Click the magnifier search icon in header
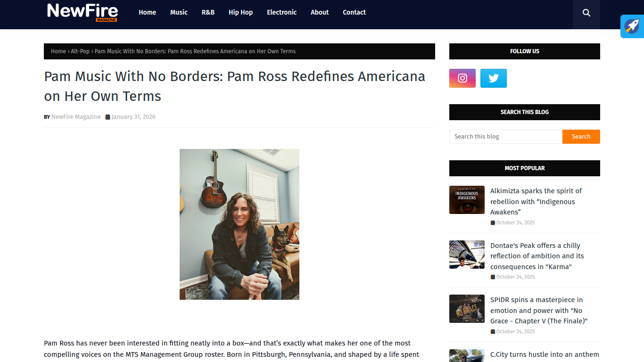 pos(586,13)
